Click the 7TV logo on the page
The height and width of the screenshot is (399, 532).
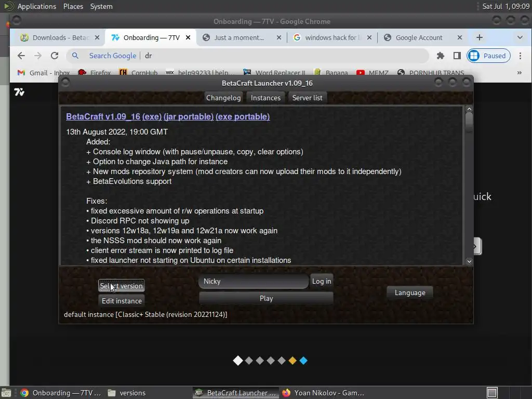click(x=19, y=92)
